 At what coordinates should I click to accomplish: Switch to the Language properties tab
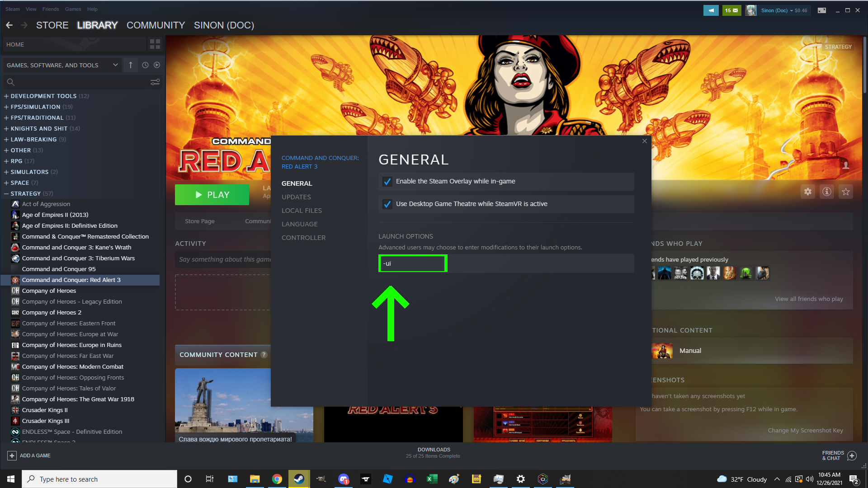click(x=299, y=224)
